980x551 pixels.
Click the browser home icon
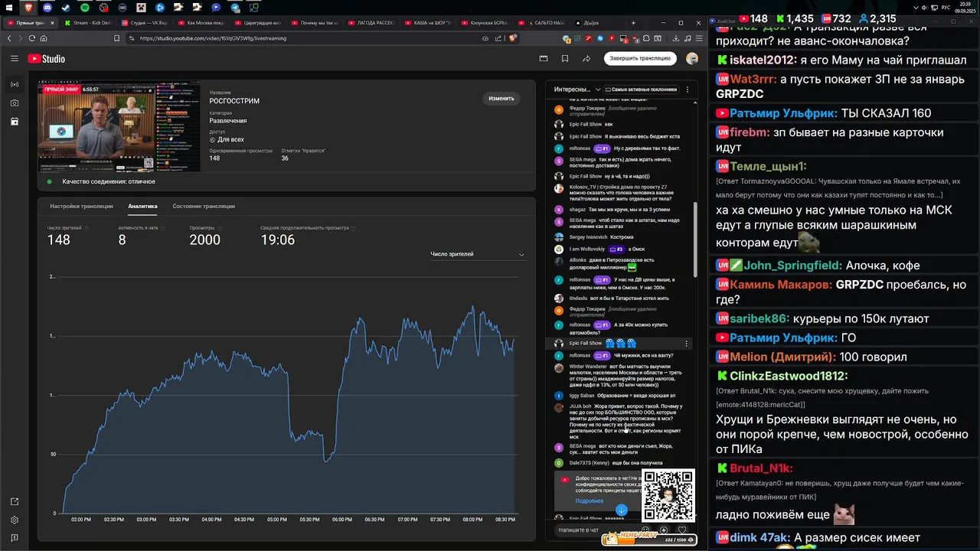(44, 38)
